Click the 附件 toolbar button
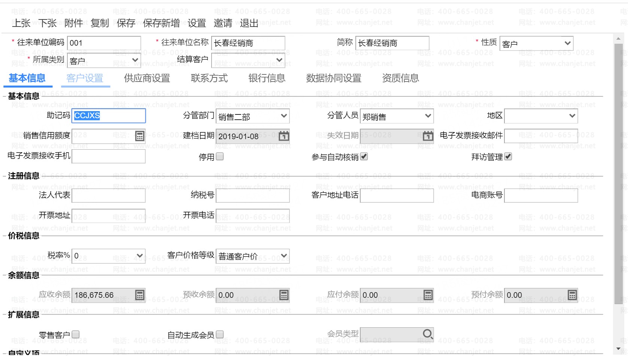 (74, 23)
